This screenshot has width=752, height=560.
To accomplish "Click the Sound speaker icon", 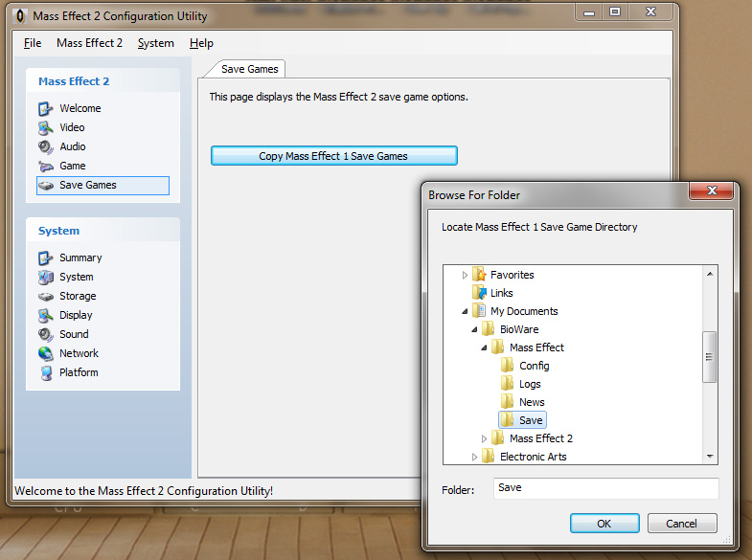I will click(46, 335).
